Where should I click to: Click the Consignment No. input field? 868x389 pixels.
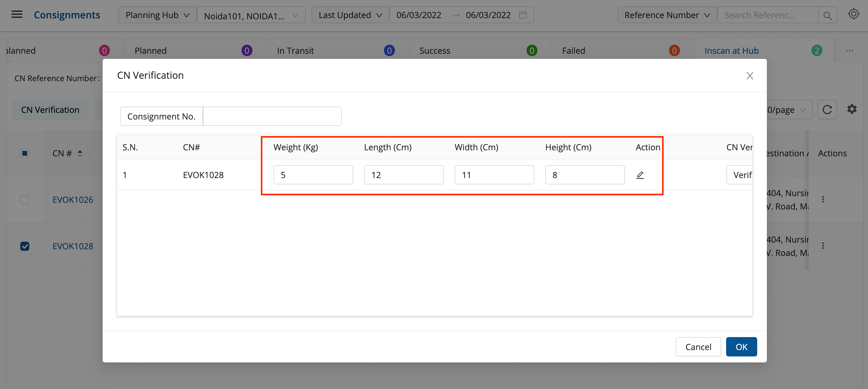pos(272,116)
